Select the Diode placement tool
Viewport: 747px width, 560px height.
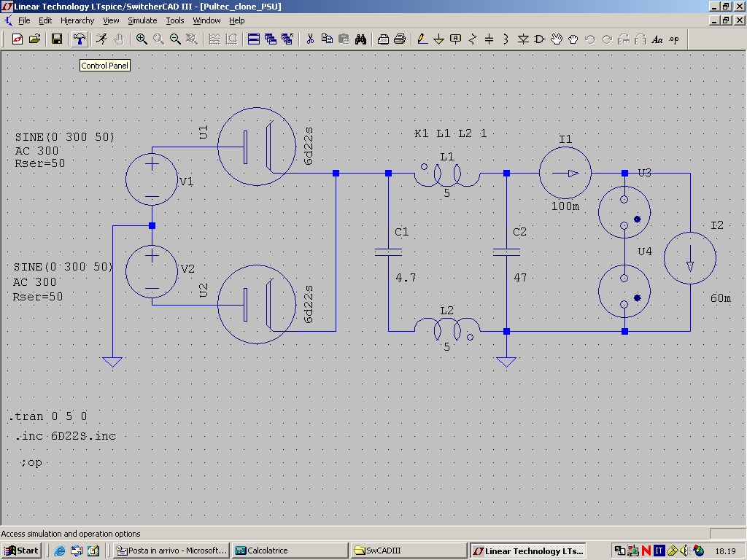pos(523,39)
